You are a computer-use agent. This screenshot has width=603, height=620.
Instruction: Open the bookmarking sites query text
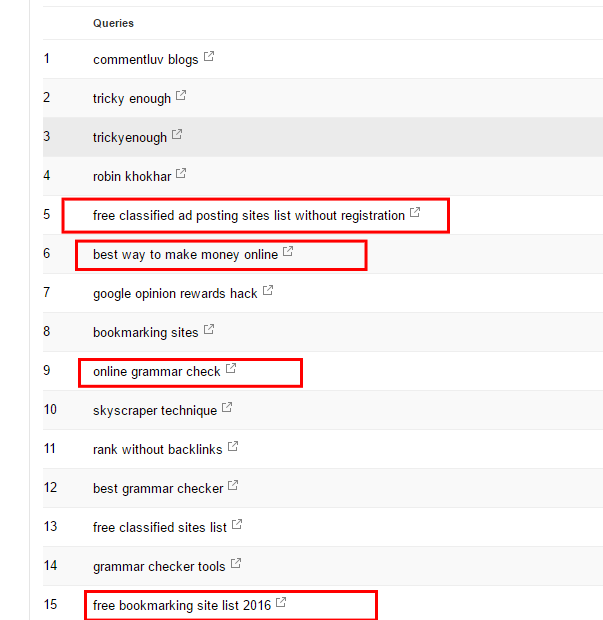pos(146,333)
